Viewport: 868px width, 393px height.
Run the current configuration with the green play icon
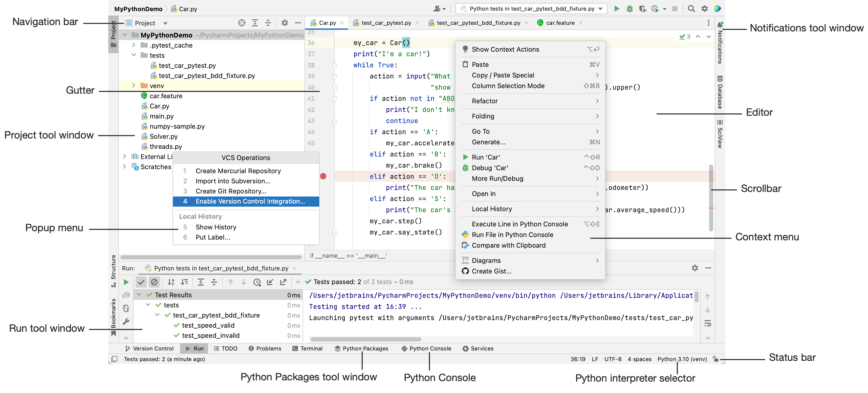click(x=617, y=9)
